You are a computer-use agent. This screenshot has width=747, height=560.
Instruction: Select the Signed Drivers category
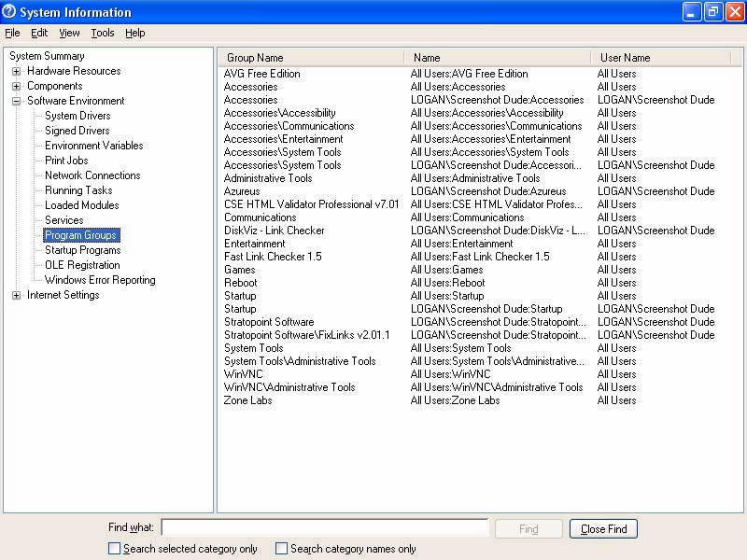tap(78, 131)
